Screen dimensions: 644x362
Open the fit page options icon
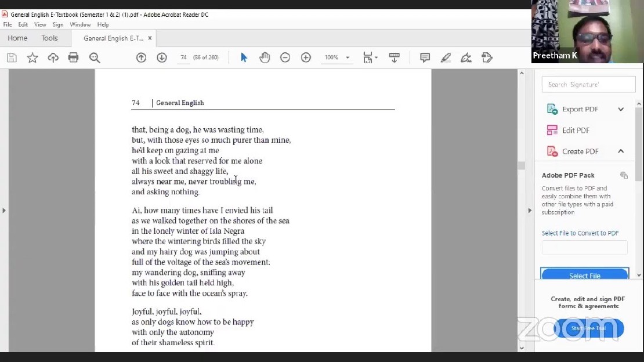[x=370, y=57]
